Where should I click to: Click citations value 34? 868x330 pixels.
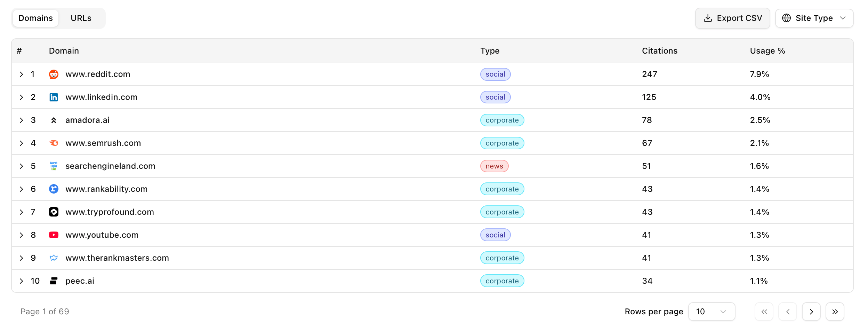coord(647,281)
